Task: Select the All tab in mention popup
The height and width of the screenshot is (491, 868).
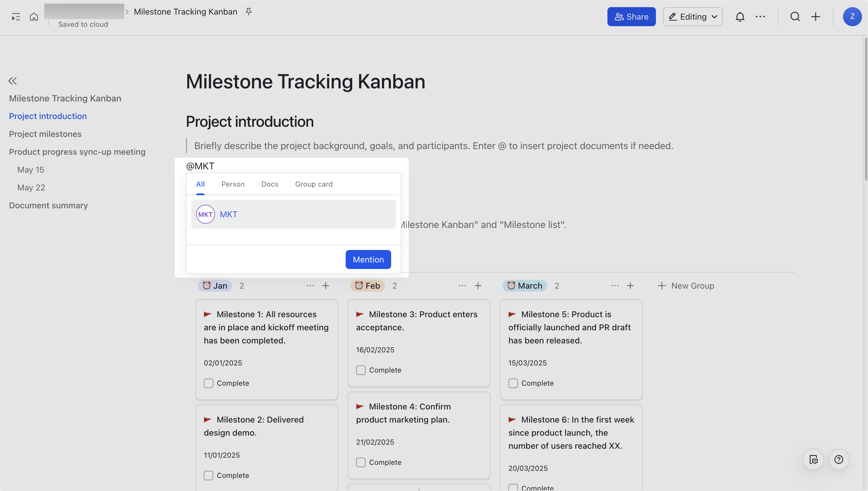Action: [x=200, y=184]
